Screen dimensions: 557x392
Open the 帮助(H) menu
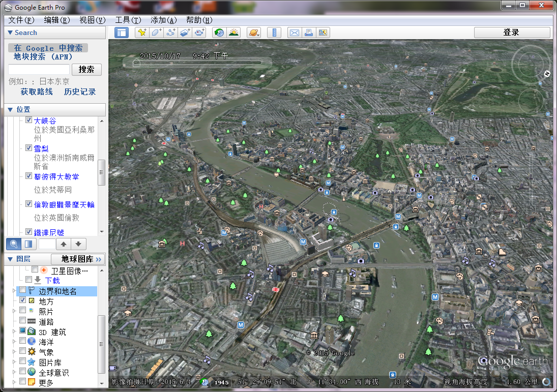point(199,20)
